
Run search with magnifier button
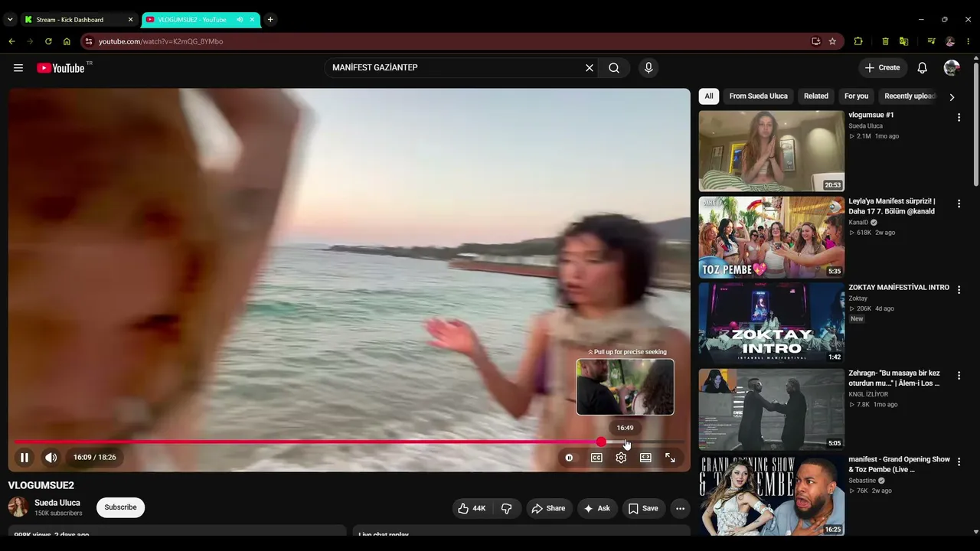point(614,68)
